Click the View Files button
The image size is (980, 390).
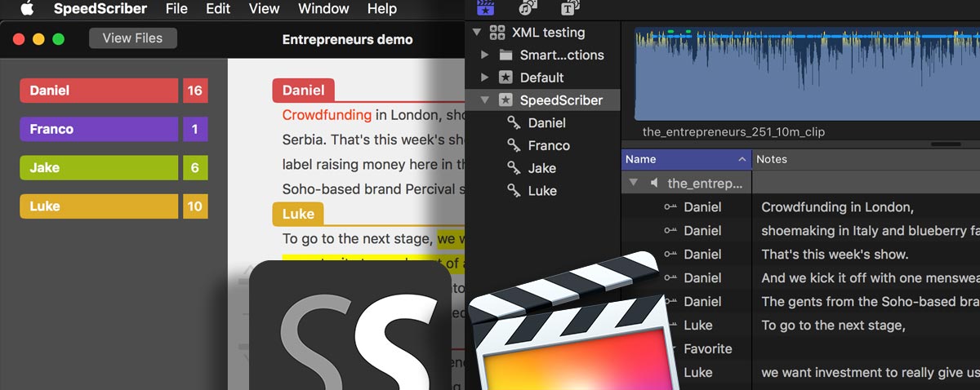132,38
